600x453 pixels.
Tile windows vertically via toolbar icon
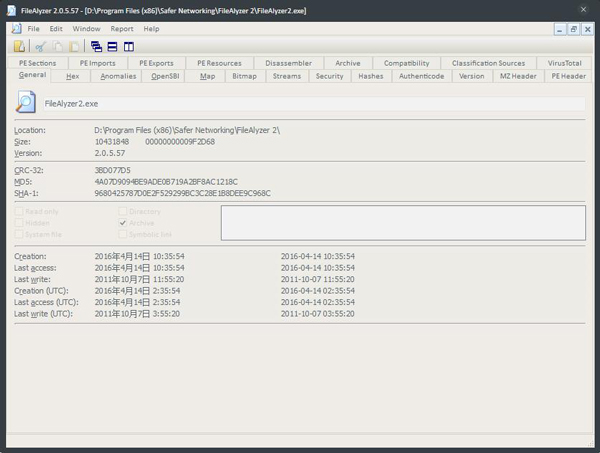tap(129, 47)
